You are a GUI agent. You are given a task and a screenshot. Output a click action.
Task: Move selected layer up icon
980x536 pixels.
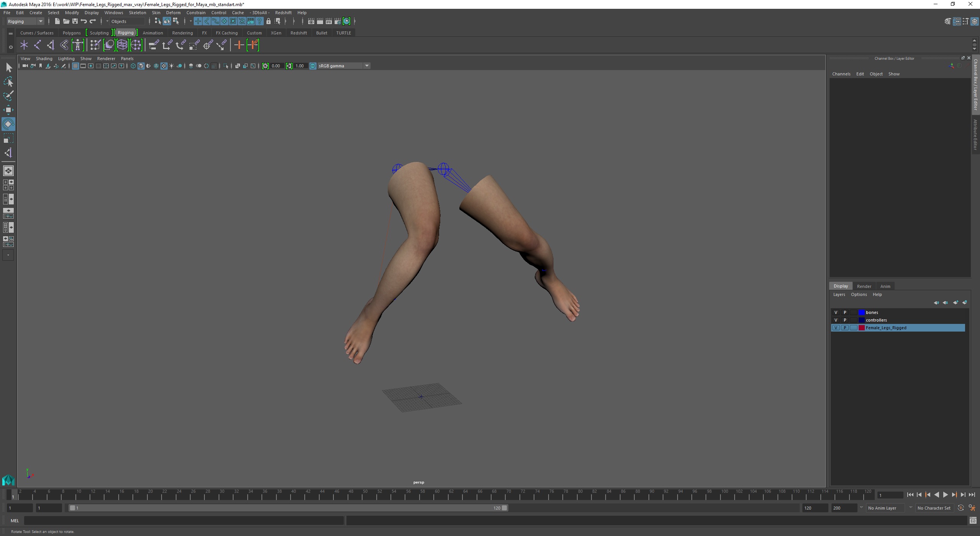(936, 302)
